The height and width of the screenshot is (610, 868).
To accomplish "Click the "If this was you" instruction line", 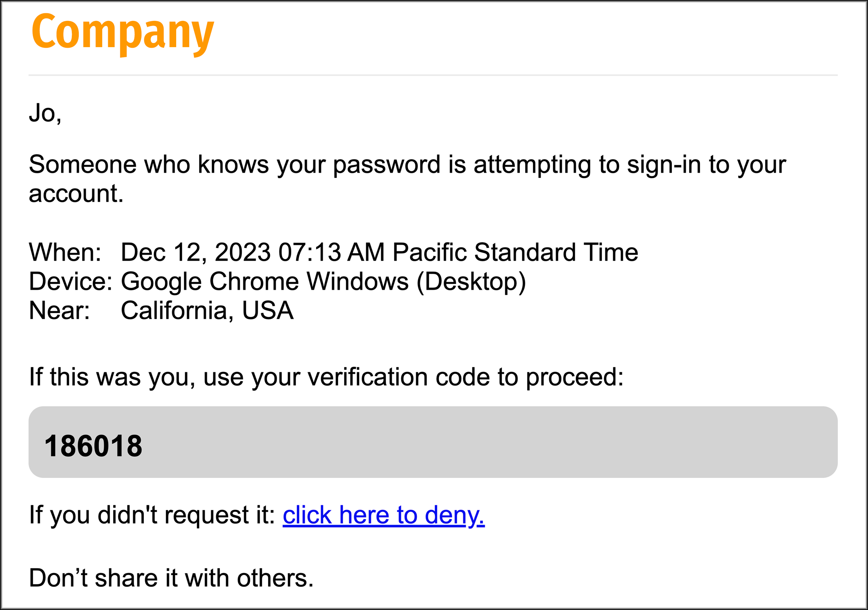I will pos(326,377).
